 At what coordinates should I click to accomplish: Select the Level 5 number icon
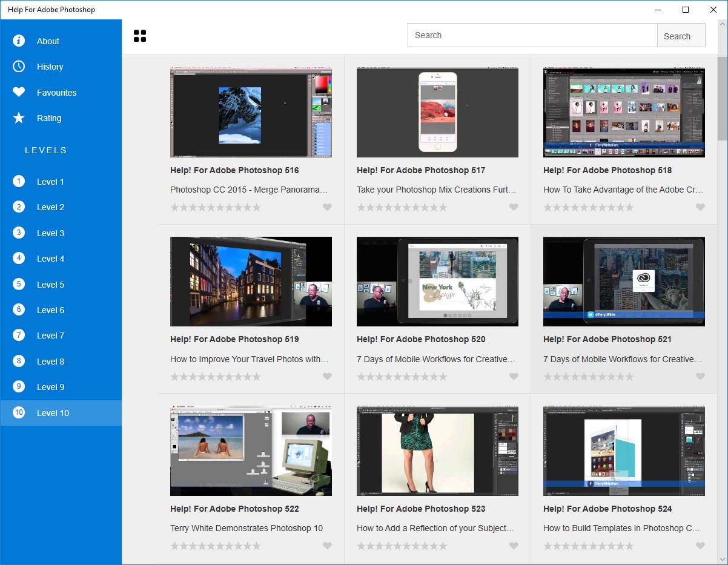[19, 284]
